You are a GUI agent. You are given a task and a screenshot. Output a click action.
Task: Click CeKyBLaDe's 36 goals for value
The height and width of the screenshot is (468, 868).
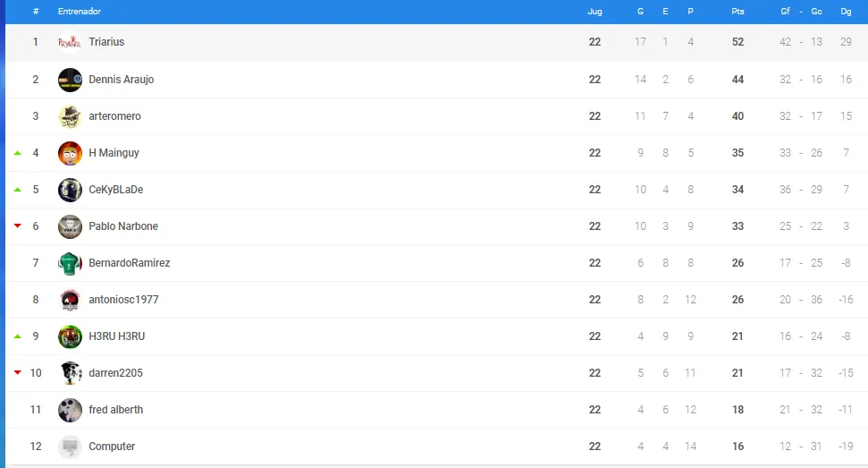(x=785, y=190)
